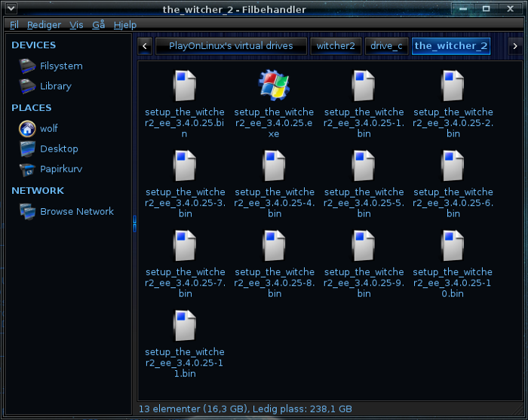Select the 3.4.0.25-4.bin file icon

tap(274, 166)
